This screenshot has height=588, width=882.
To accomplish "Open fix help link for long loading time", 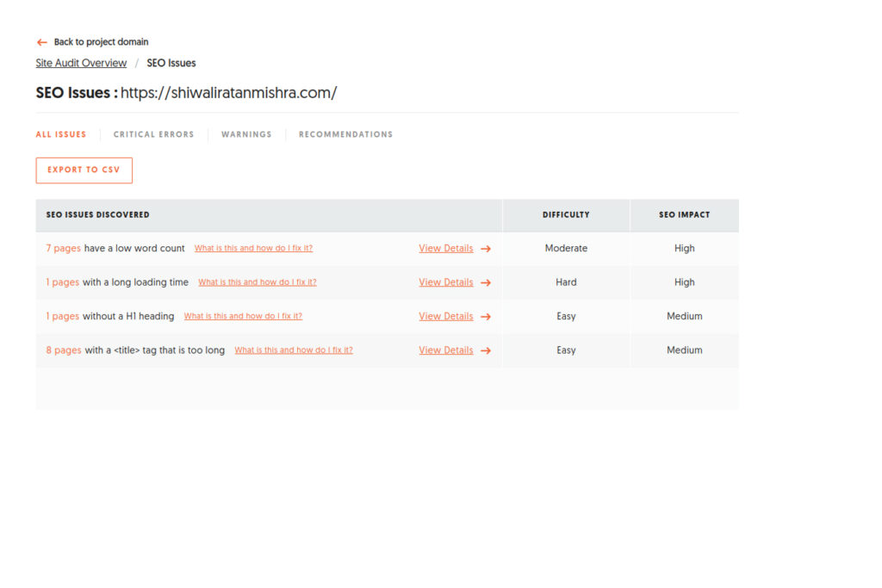I will [x=257, y=282].
